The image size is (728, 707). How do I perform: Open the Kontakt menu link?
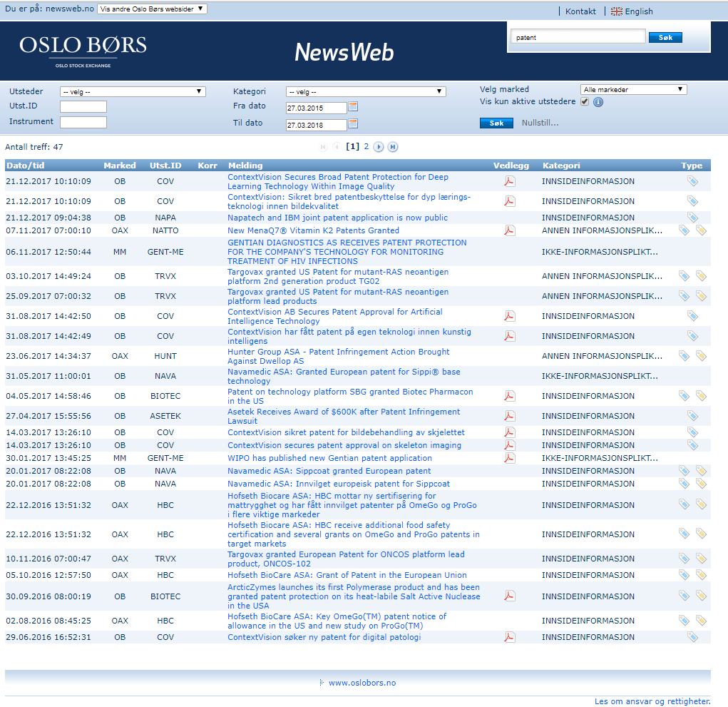(580, 11)
